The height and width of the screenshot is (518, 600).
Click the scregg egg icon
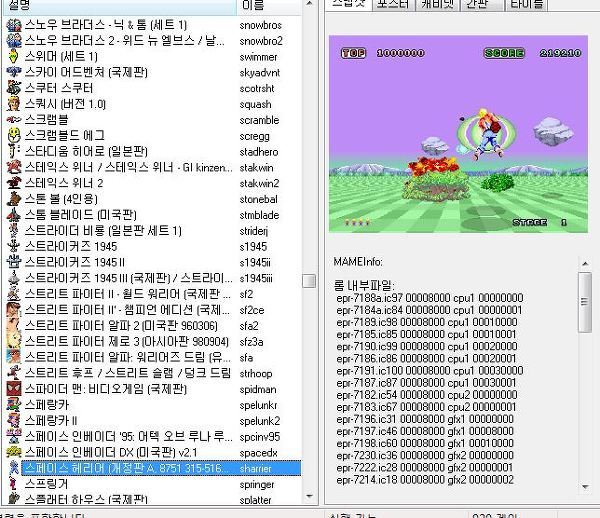point(14,135)
